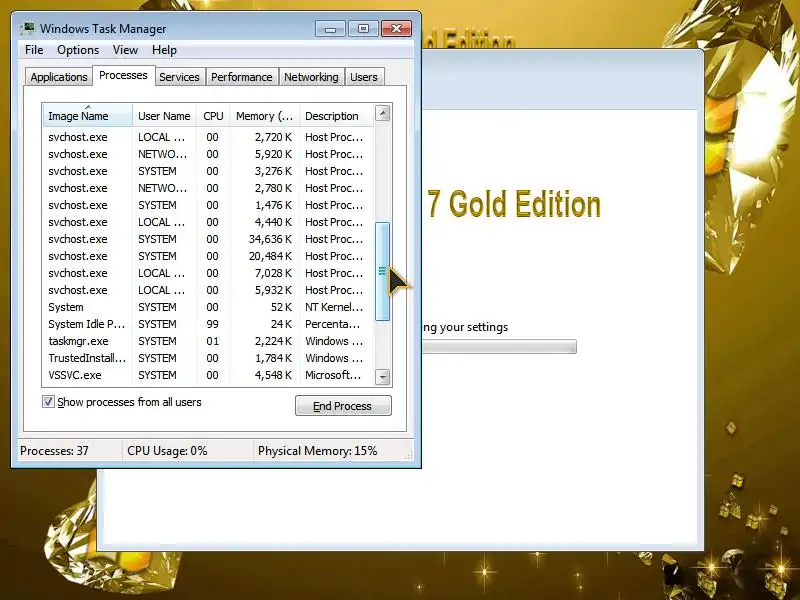Screen dimensions: 800x600
Task: Switch to the Users tab
Action: [364, 77]
